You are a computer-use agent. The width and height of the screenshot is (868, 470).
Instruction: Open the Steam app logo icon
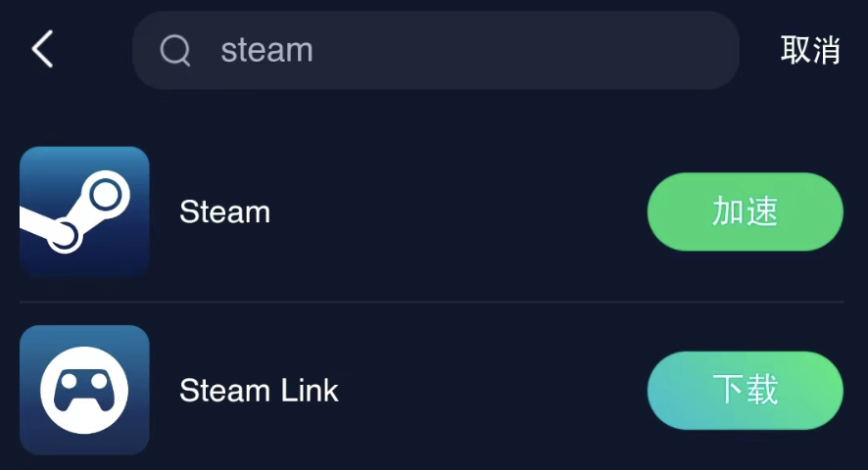[x=84, y=211]
